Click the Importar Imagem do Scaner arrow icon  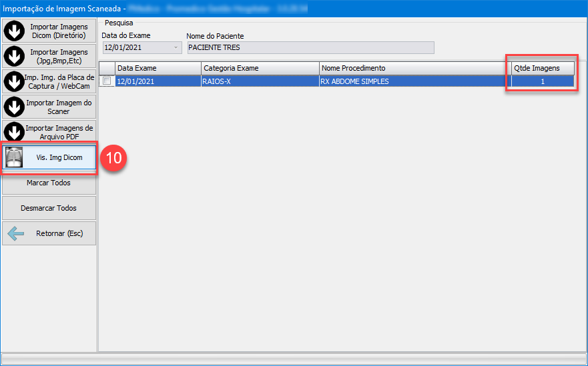[14, 107]
